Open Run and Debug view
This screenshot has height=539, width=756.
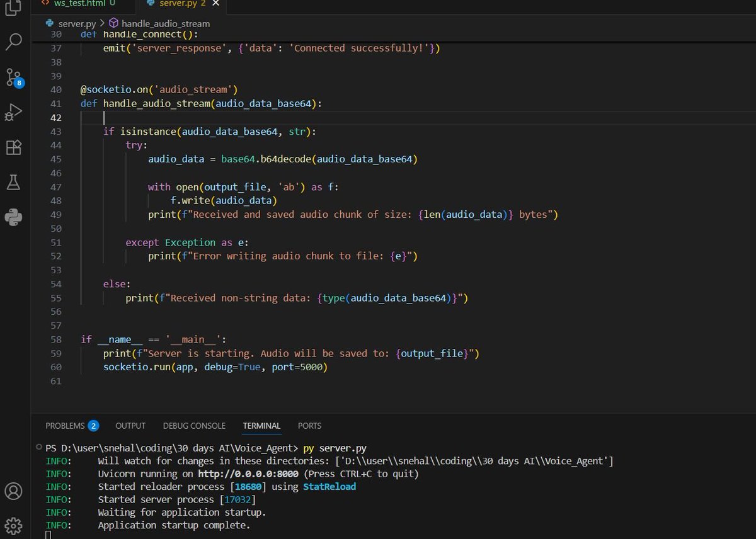point(13,113)
